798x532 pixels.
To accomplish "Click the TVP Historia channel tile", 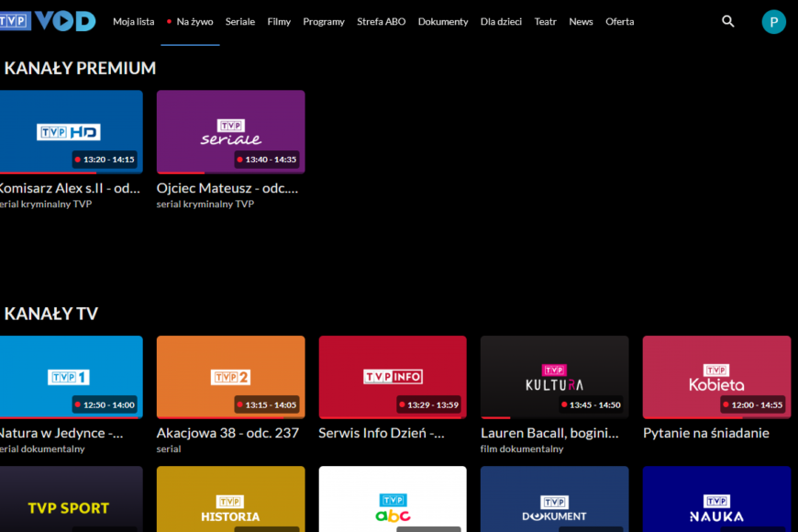I will [230, 500].
